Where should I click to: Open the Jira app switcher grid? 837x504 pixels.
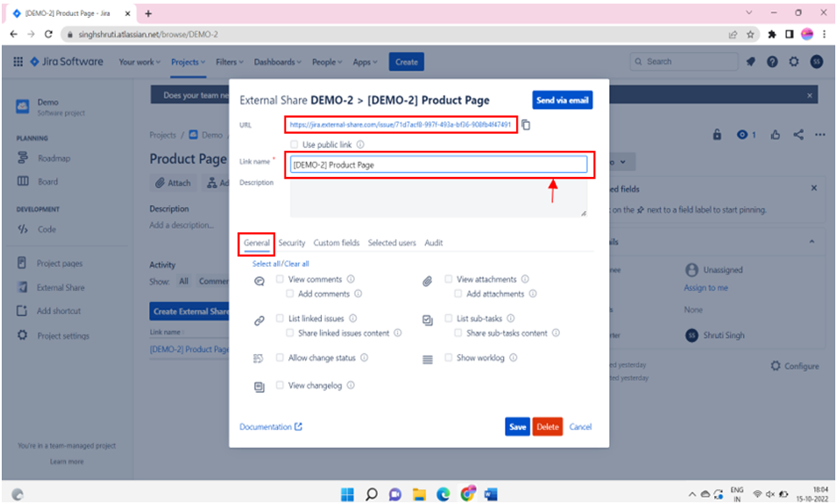18,62
